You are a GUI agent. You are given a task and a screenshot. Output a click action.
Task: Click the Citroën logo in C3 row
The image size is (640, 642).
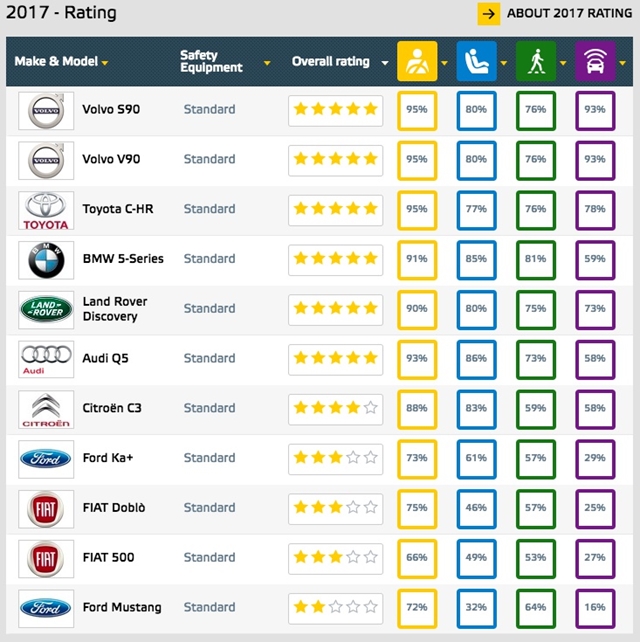pos(46,408)
